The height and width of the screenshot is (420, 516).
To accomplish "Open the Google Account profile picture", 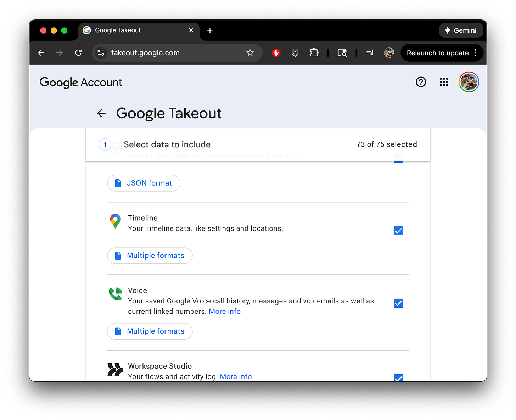I will click(469, 82).
